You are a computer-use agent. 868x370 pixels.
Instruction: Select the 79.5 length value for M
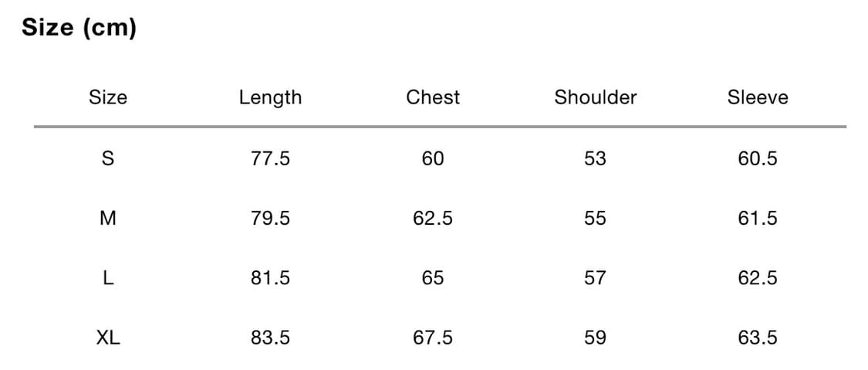point(270,219)
